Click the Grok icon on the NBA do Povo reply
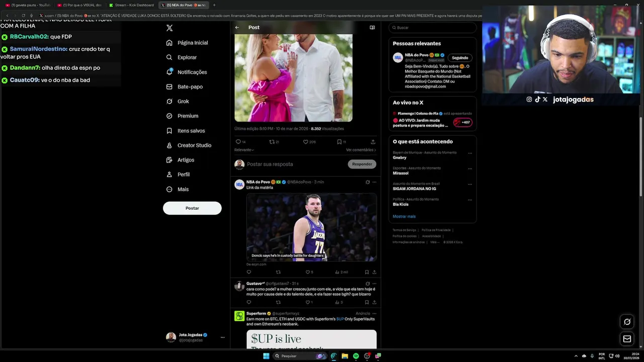This screenshot has width=644, height=362. (x=367, y=182)
